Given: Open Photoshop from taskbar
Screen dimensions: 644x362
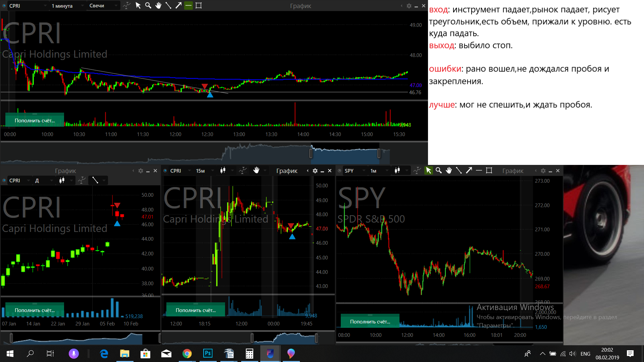Looking at the screenshot, I should (208, 354).
